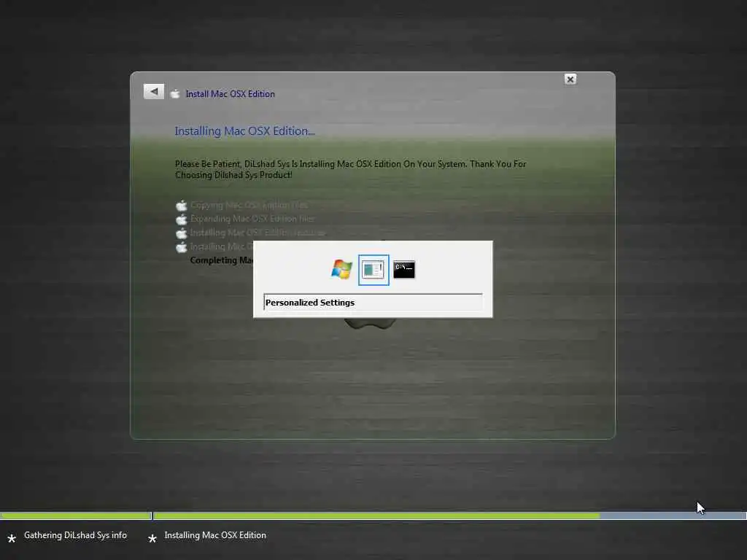Click the Installing Mac OSX Edition progress bar

click(449, 516)
